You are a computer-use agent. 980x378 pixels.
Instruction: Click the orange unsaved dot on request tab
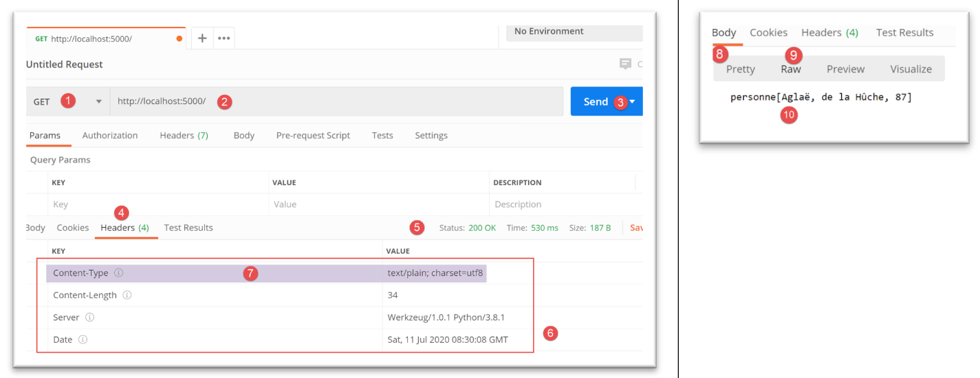pos(179,39)
